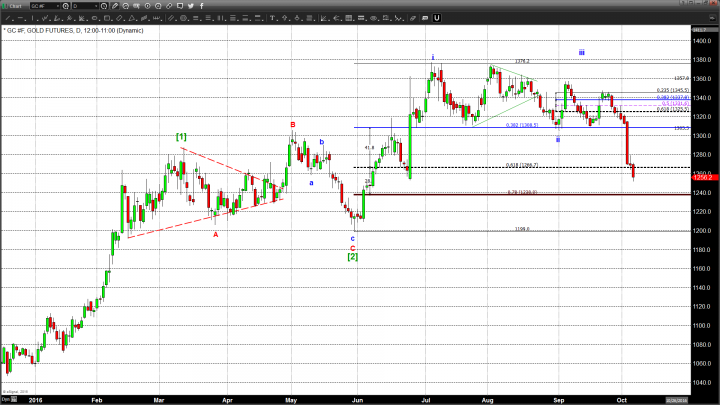Click the Dyn button at bottom left
Image resolution: width=720 pixels, height=405 pixels.
[8, 398]
